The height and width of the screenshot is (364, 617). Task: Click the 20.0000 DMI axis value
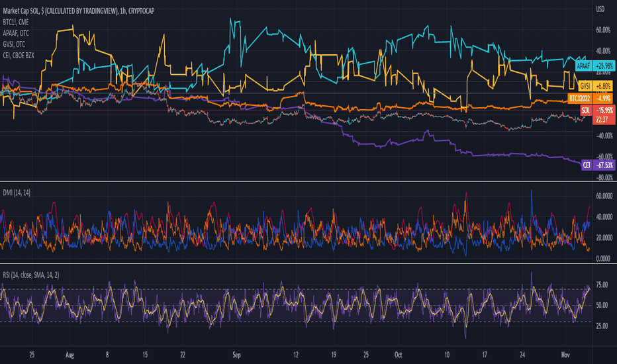tap(604, 238)
